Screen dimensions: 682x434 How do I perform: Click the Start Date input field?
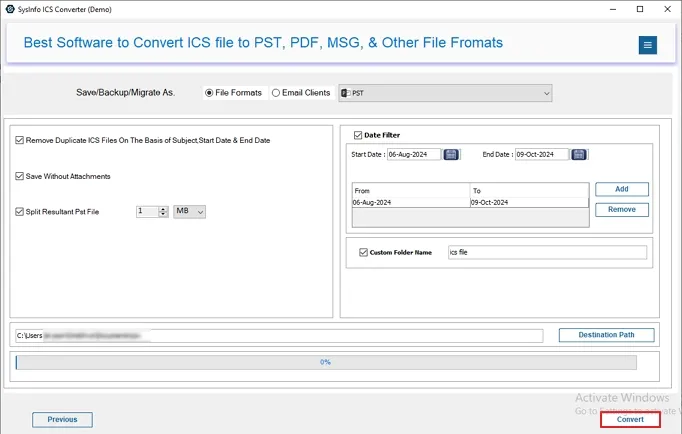coord(414,154)
